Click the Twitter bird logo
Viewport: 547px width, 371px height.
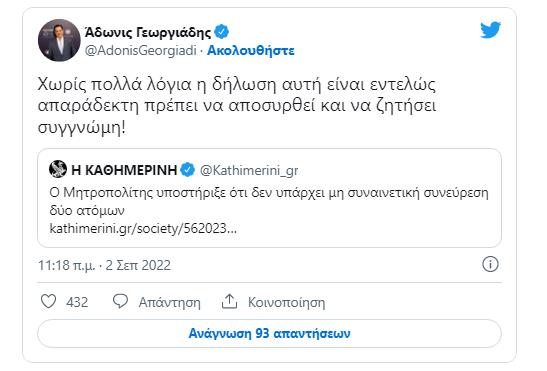(490, 30)
